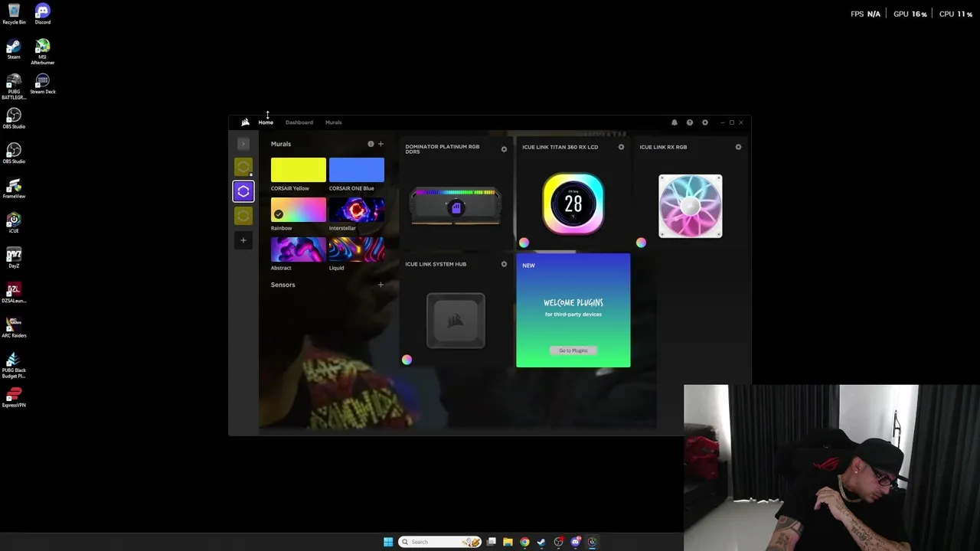The image size is (980, 551).
Task: Apply the CORSAIR Yellow mural
Action: coord(298,170)
